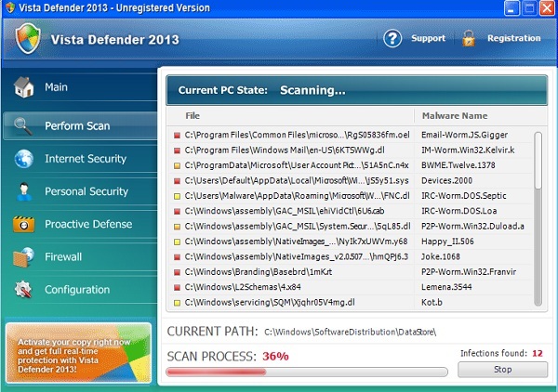
Task: Select the IM-Worm.Win32.Kelvir.k entry
Action: click(x=468, y=150)
